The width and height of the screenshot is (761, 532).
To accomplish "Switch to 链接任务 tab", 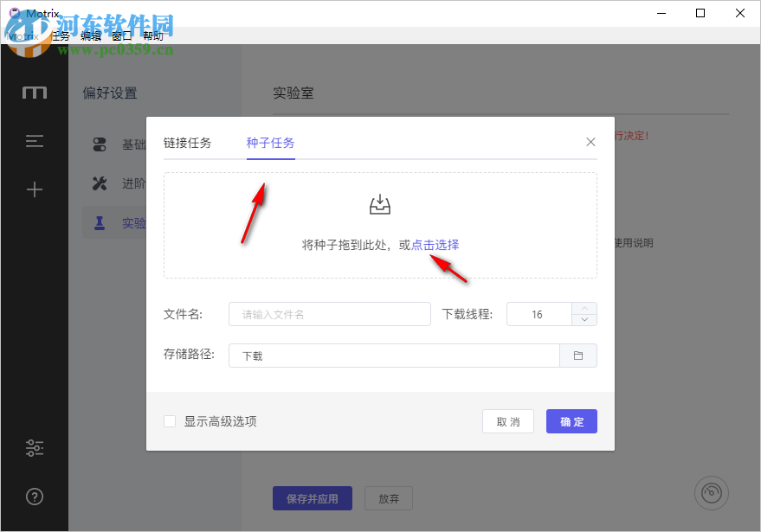I will coord(187,143).
